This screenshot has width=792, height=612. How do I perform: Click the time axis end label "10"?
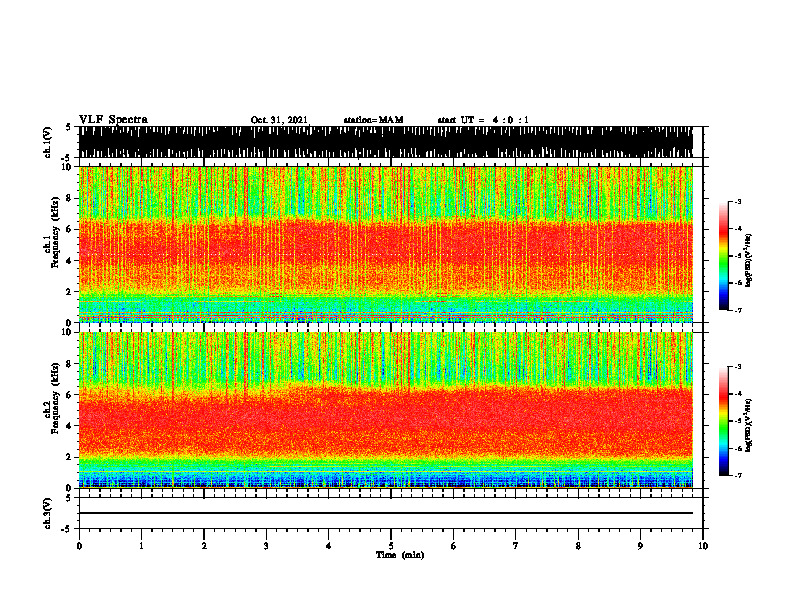click(x=703, y=546)
